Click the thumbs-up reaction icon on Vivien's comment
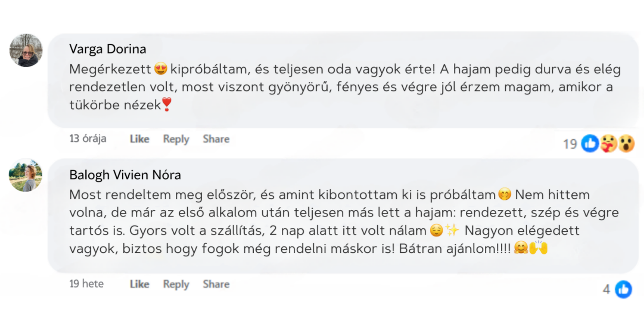This screenshot has width=644, height=322. [623, 289]
